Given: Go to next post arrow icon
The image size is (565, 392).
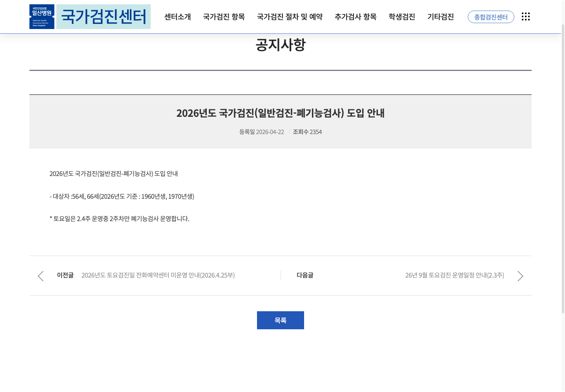Looking at the screenshot, I should pos(520,276).
